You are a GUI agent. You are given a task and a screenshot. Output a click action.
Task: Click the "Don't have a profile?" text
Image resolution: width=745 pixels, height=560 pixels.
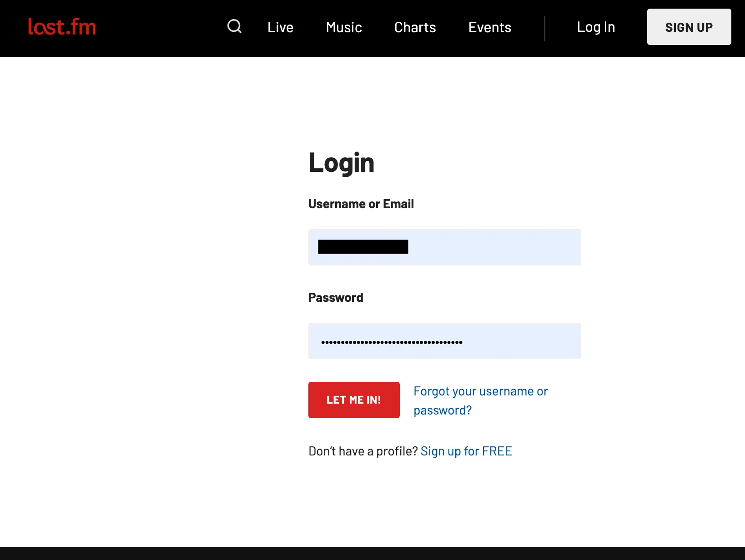(363, 451)
